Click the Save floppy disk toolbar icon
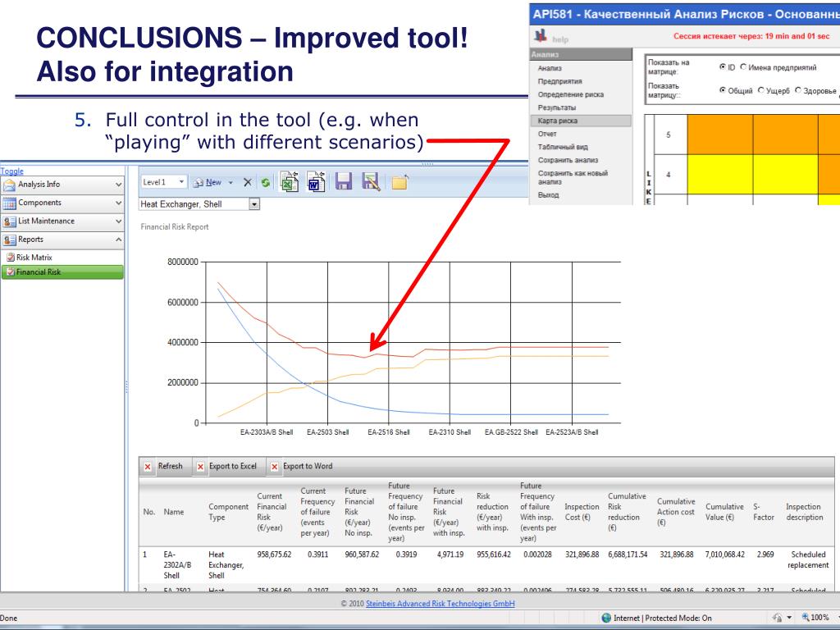 click(344, 181)
